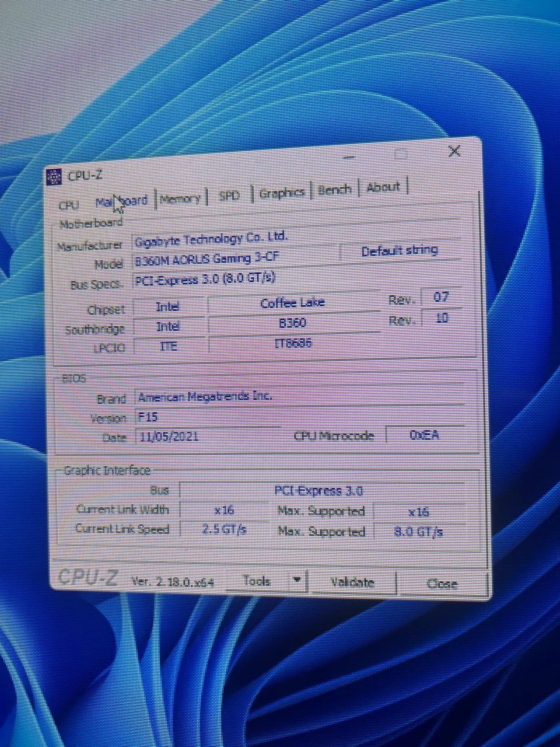Select the SPD tab
The image size is (560, 747).
click(x=229, y=196)
